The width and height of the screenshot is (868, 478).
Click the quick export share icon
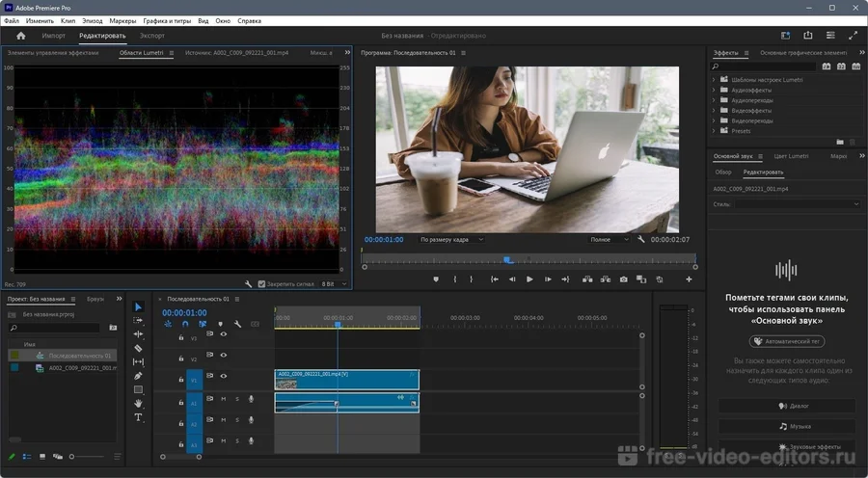(808, 36)
